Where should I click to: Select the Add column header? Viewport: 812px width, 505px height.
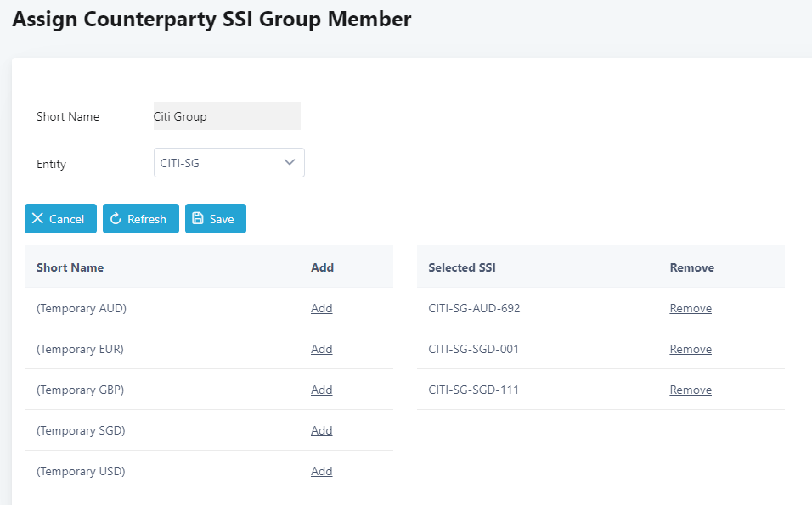point(322,267)
